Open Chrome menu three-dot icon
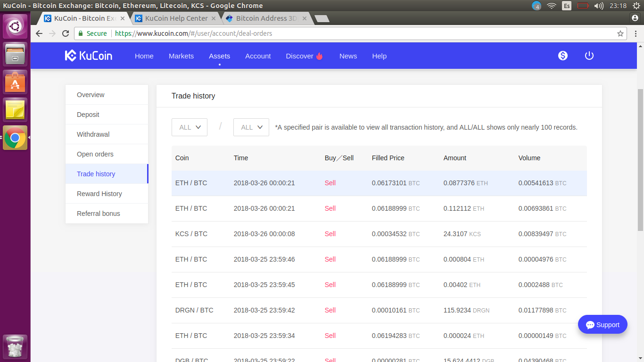The width and height of the screenshot is (644, 362). pyautogui.click(x=635, y=33)
